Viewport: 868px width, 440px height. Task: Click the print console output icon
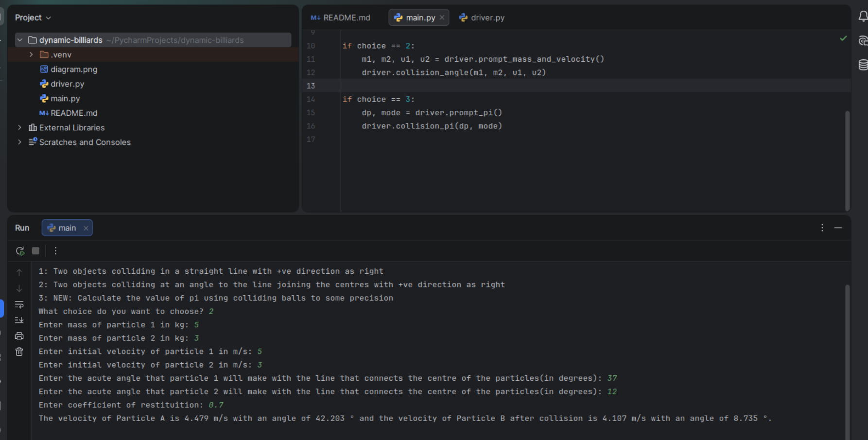(19, 336)
